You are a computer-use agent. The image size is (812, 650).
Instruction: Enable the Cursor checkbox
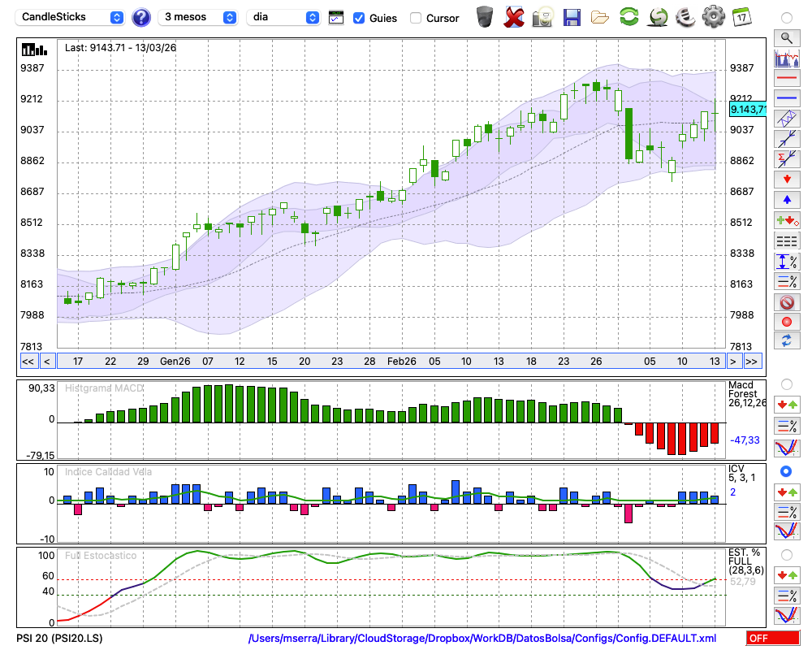(416, 18)
